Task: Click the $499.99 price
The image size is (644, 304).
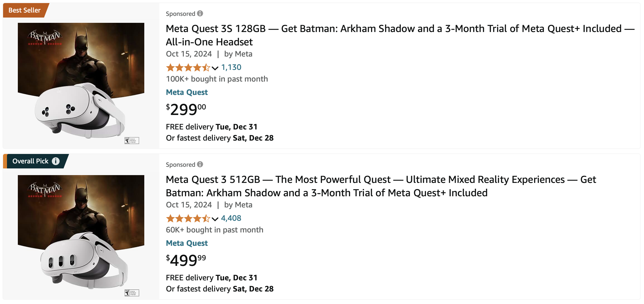Action: [x=186, y=260]
